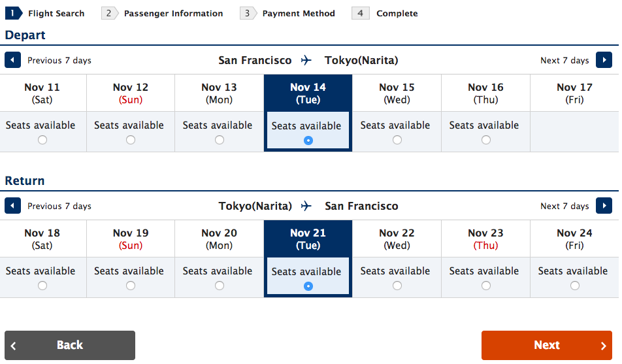622x364 pixels.
Task: Open the Passenger Information step
Action: (173, 14)
